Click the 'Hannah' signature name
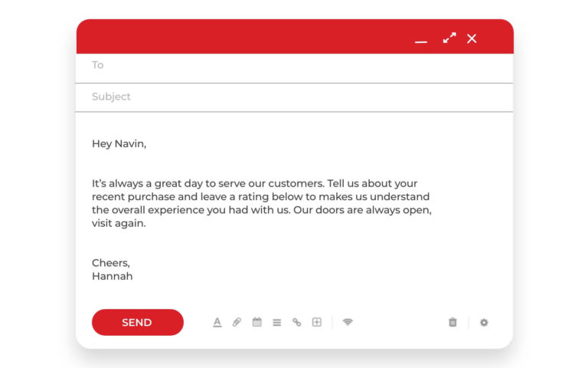This screenshot has height=368, width=588. [x=112, y=276]
